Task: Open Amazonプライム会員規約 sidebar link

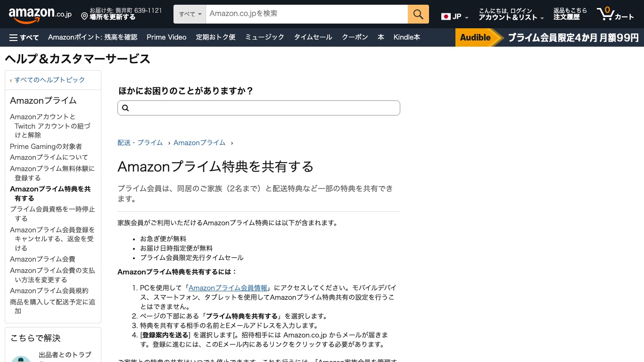Action: 49,291
